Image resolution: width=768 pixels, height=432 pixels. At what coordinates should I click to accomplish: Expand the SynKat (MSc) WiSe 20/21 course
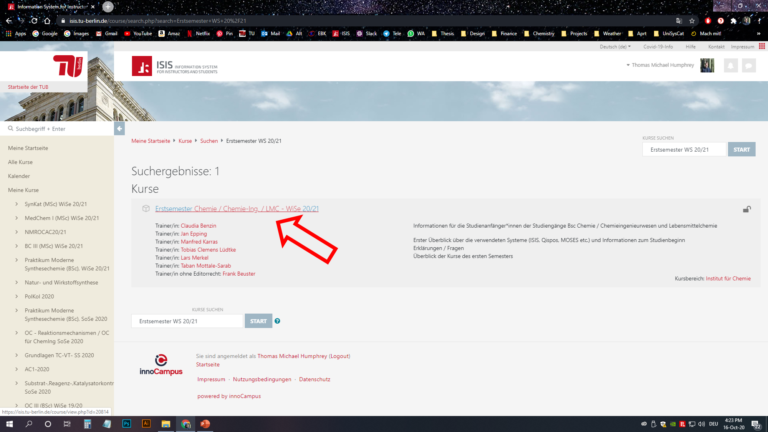(17, 204)
